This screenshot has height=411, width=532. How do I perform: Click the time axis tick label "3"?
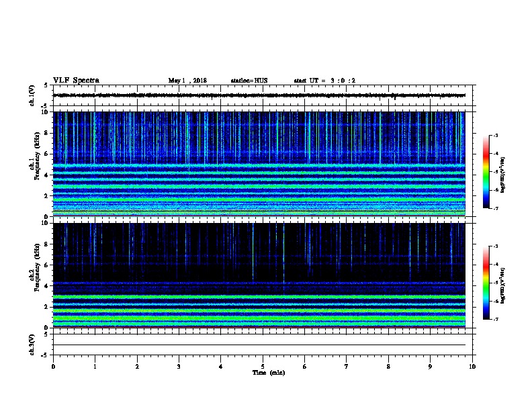coord(179,367)
